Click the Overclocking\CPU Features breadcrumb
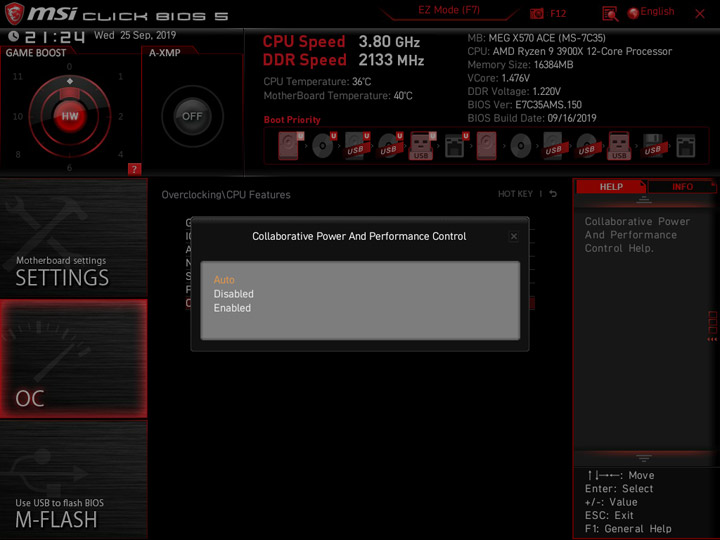 pyautogui.click(x=226, y=195)
